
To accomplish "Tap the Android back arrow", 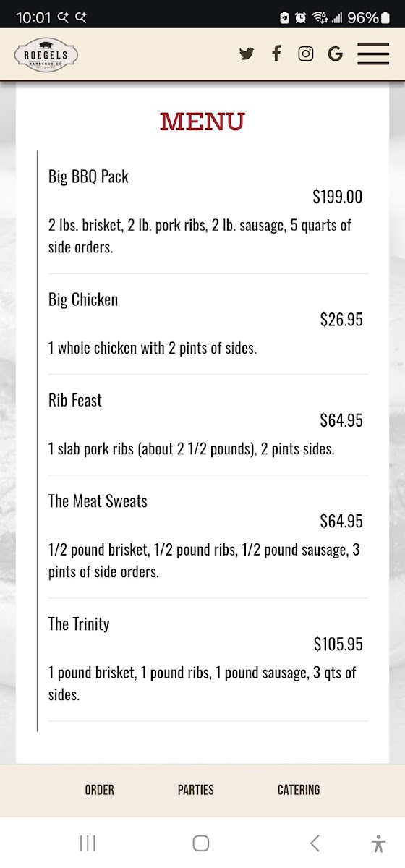I will pos(315,843).
